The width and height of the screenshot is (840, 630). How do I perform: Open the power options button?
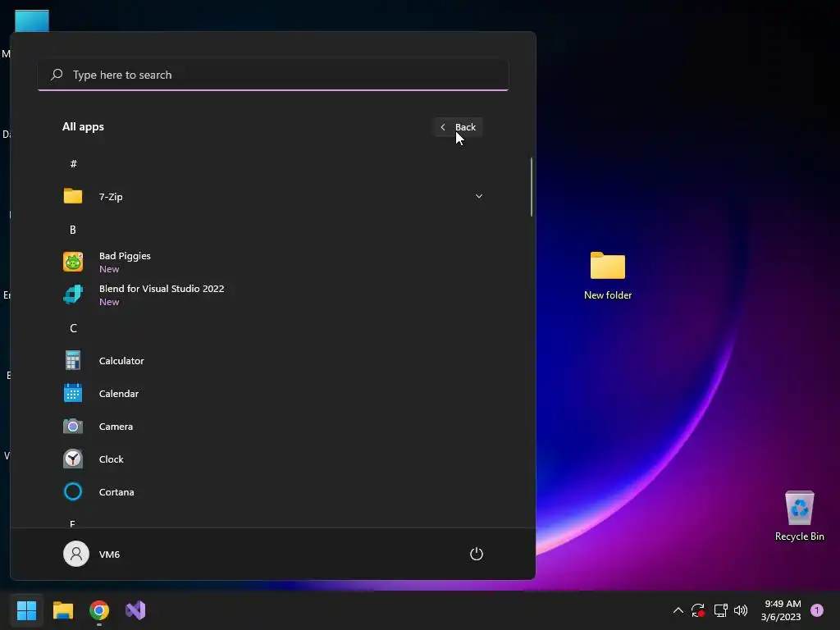click(x=477, y=554)
